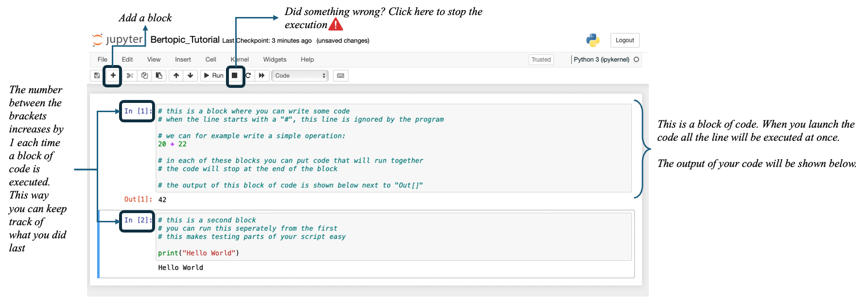Copy selected cells using the copy icon
Screen dimensions: 868x300
click(x=144, y=76)
